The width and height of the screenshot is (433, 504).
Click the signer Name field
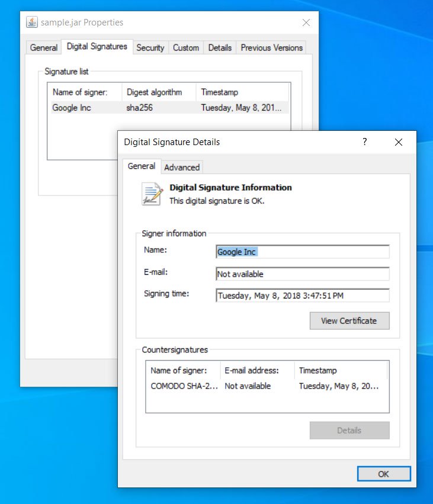click(302, 252)
